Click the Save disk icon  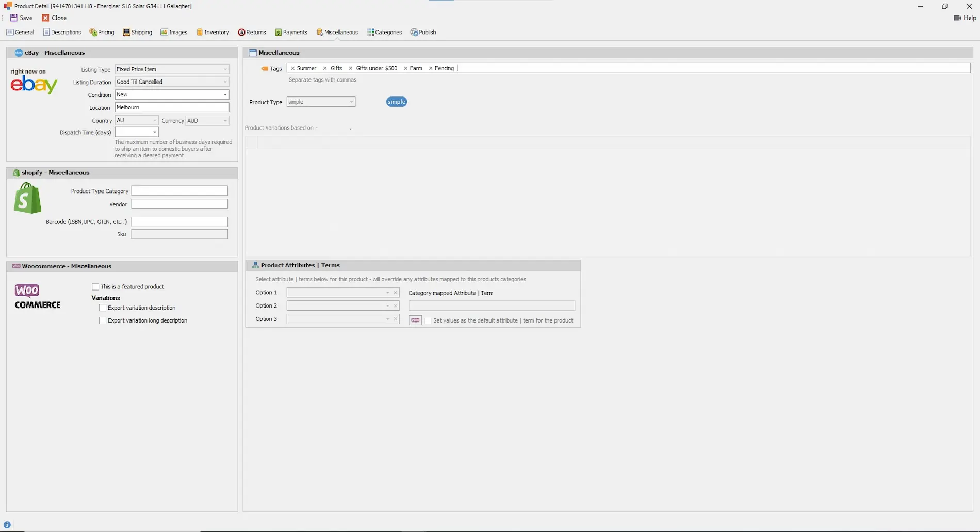(14, 18)
